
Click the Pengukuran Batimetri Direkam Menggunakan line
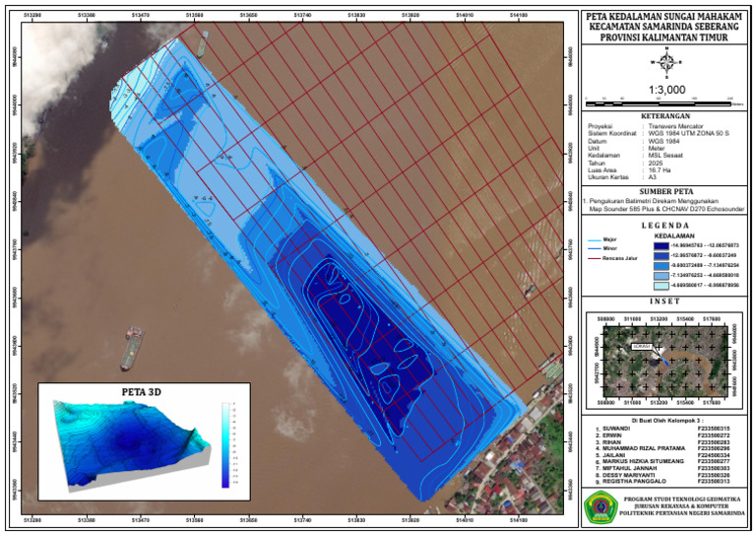click(653, 201)
